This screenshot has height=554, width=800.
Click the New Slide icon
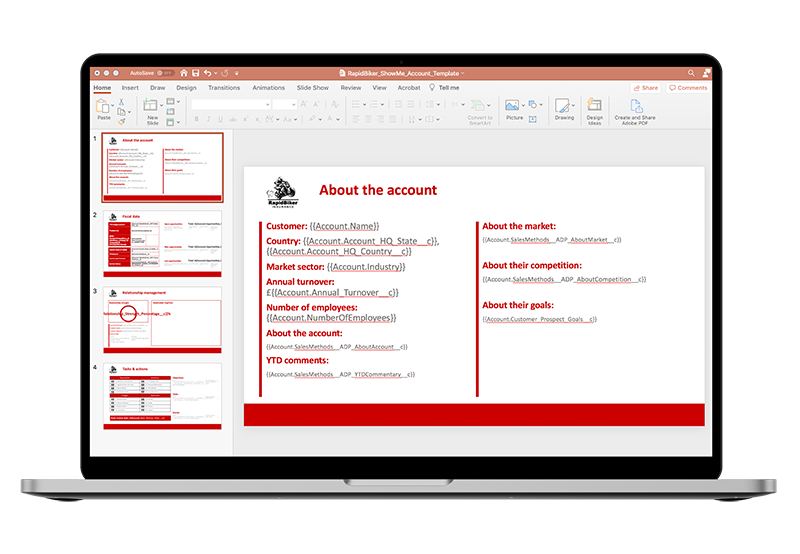point(150,106)
